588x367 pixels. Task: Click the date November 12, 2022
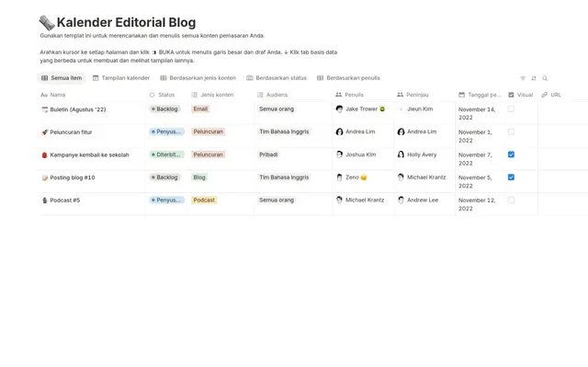477,204
